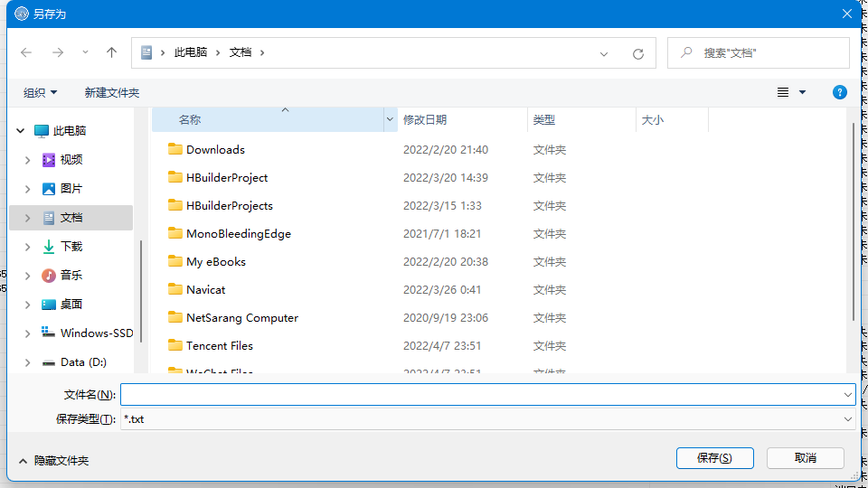
Task: Select the 下载 download icon in sidebar
Action: point(49,247)
